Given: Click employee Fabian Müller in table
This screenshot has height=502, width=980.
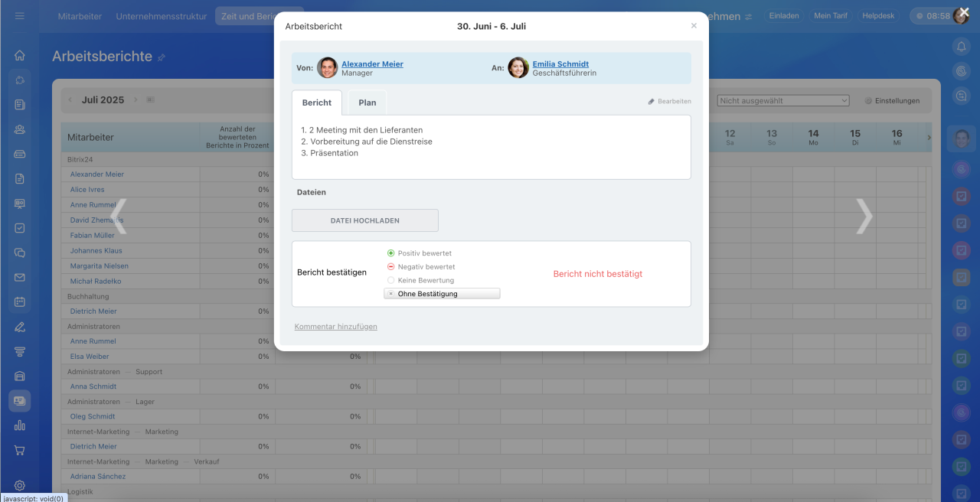Looking at the screenshot, I should (x=93, y=236).
